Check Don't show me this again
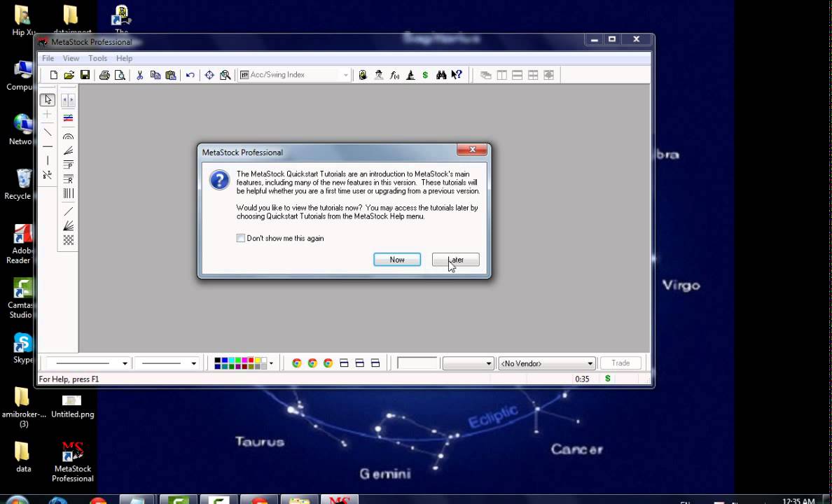832x504 pixels. point(240,238)
